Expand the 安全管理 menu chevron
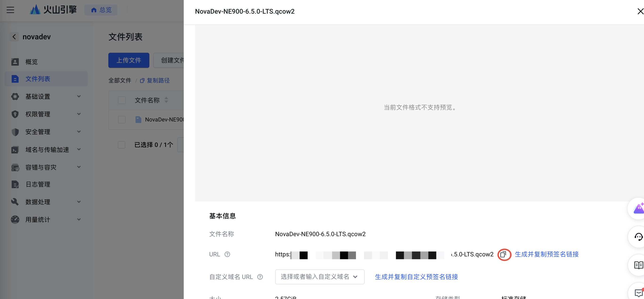The image size is (644, 299). [79, 132]
